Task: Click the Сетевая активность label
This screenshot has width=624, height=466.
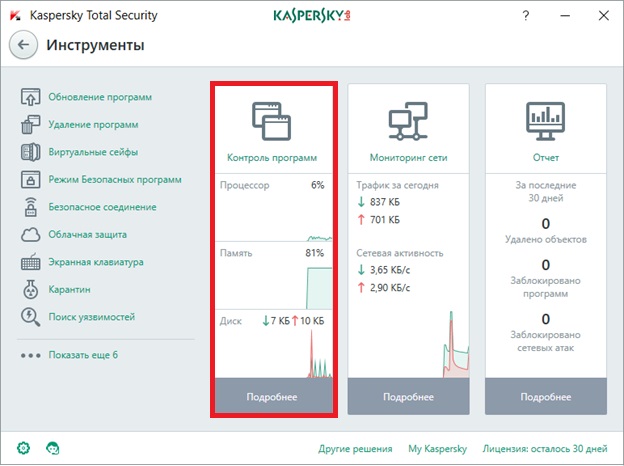Action: 400,253
